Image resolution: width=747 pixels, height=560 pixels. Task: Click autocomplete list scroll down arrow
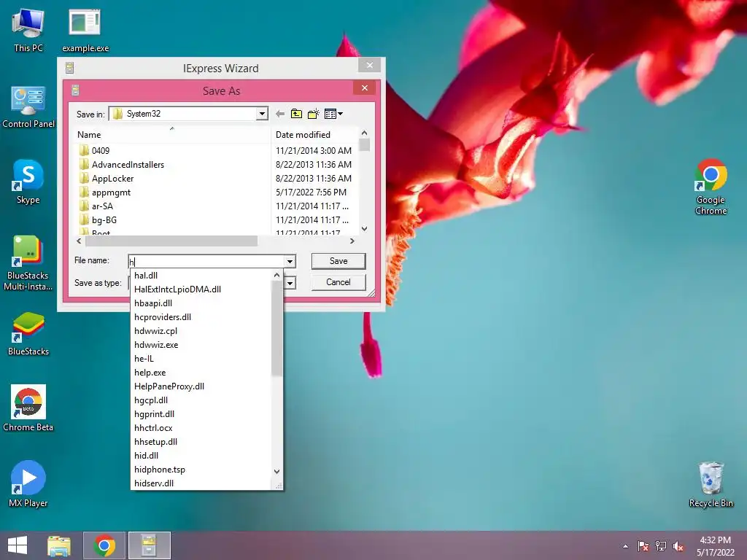[276, 471]
